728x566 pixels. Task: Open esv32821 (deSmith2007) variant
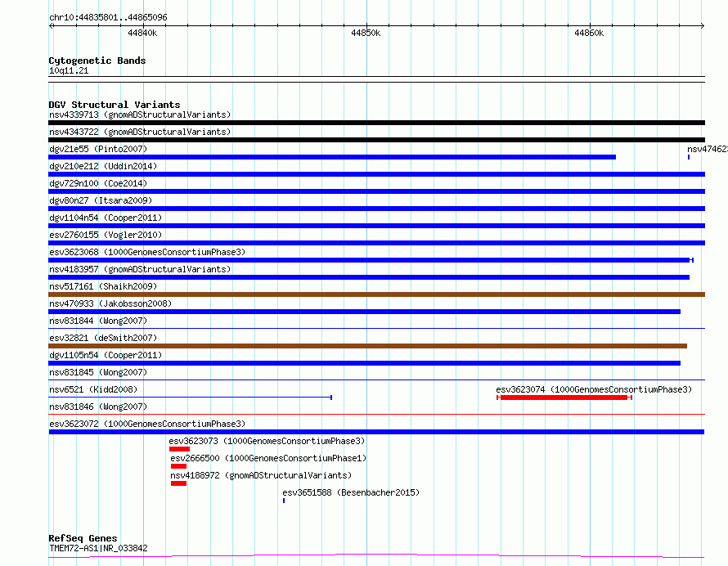click(103, 338)
